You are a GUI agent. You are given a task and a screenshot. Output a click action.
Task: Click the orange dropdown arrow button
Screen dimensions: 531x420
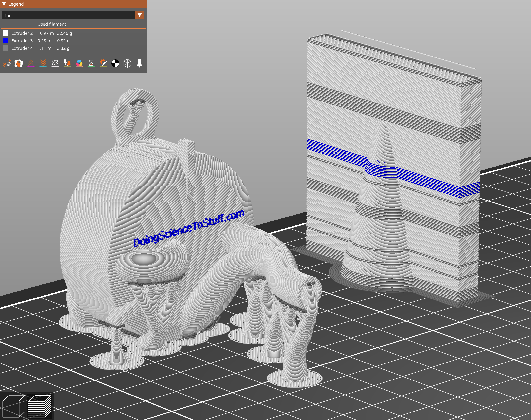140,15
